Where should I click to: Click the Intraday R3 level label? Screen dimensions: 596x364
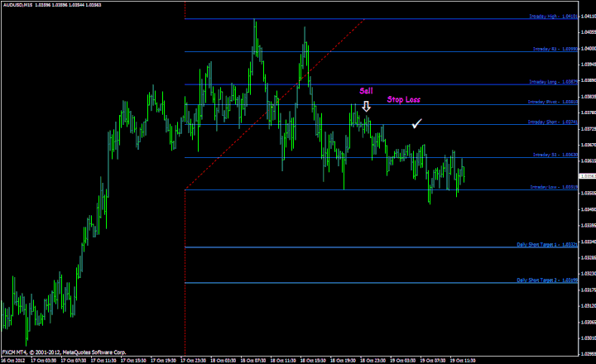555,49
